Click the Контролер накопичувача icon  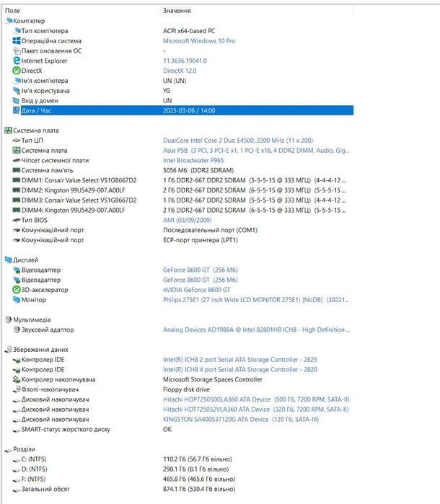click(17, 379)
